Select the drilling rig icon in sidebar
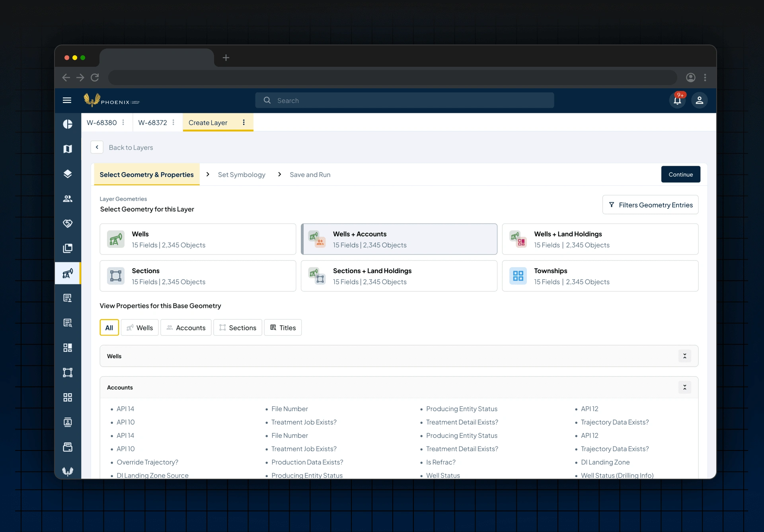 [x=67, y=273]
